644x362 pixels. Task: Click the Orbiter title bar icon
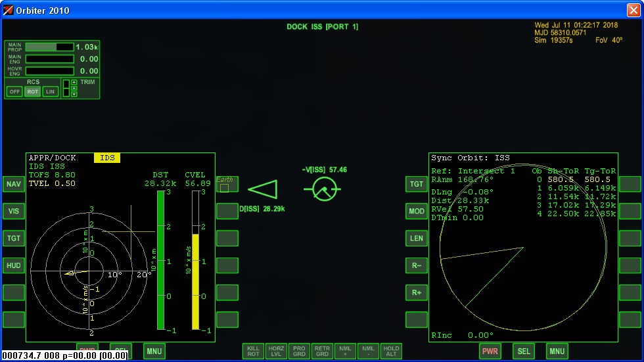[x=8, y=11]
